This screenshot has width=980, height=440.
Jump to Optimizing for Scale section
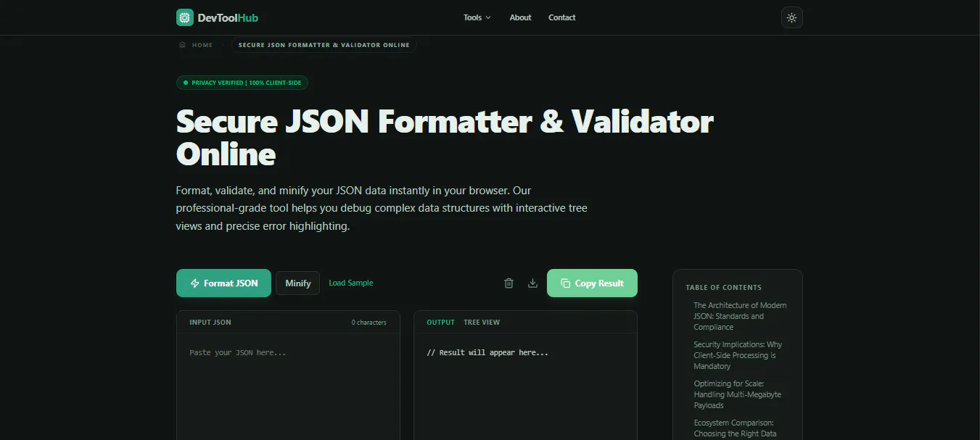737,394
